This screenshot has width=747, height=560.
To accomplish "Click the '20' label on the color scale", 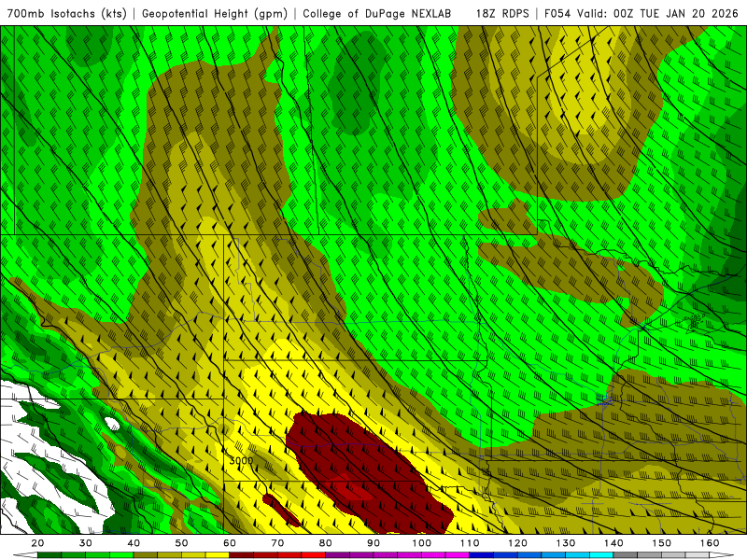I will tap(37, 543).
